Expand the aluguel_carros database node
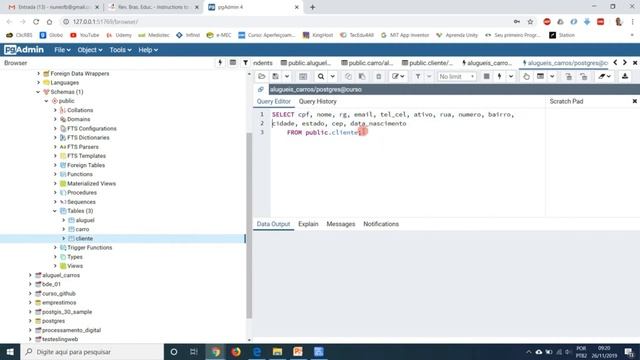640x360 pixels. (30, 275)
